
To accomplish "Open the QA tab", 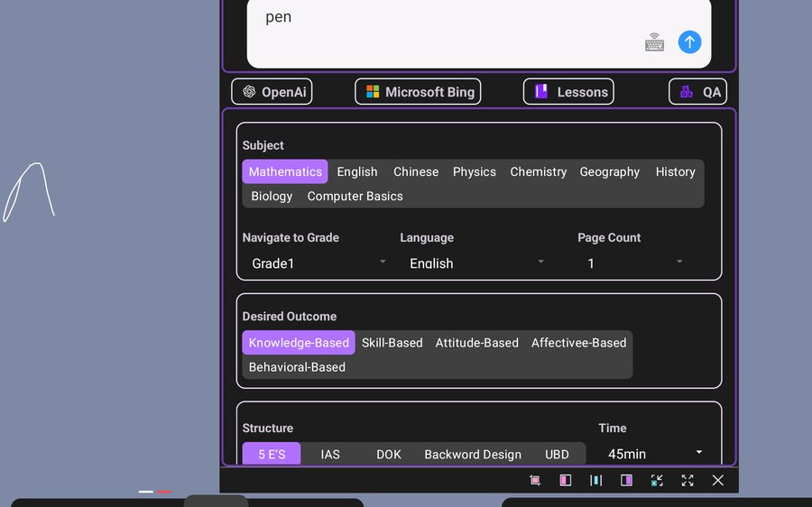I will click(x=698, y=92).
